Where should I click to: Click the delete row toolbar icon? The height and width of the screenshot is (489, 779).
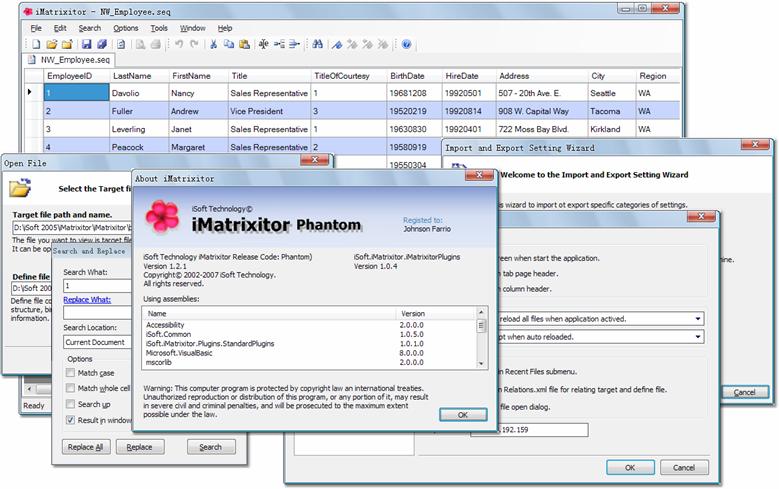294,44
